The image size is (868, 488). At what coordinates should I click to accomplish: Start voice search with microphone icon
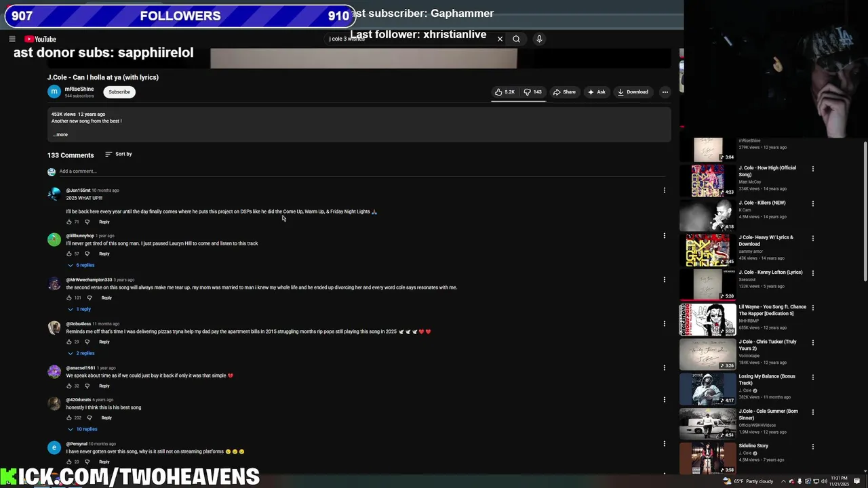[539, 39]
